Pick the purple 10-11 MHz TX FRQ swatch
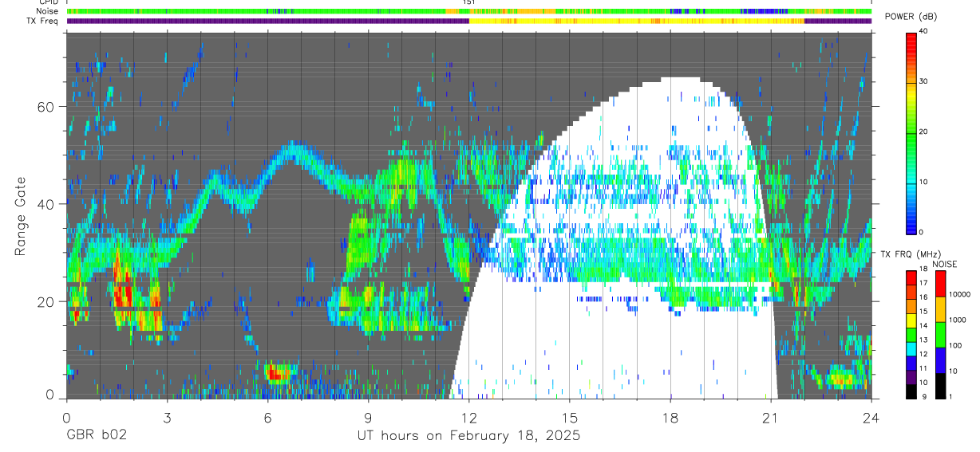 point(911,375)
